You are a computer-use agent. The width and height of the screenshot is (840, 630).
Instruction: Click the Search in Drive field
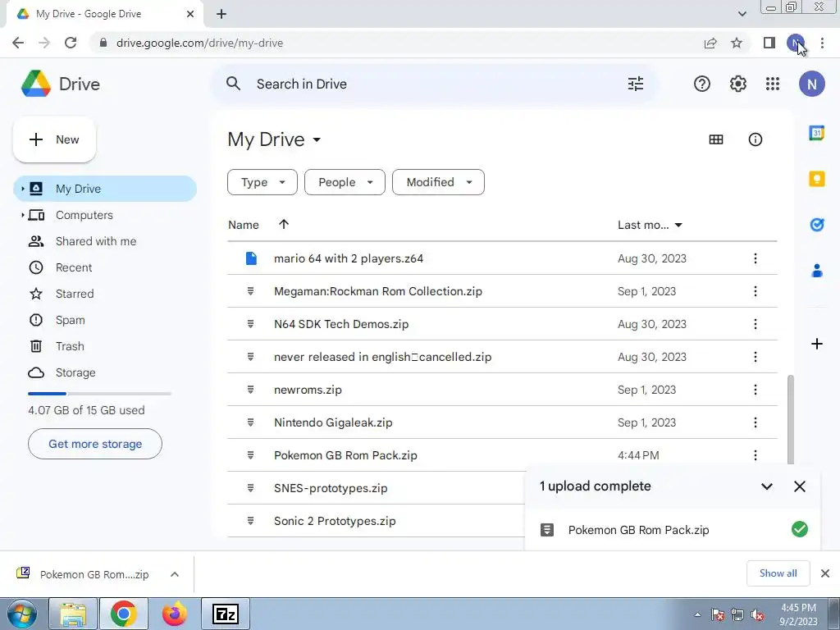click(x=433, y=84)
